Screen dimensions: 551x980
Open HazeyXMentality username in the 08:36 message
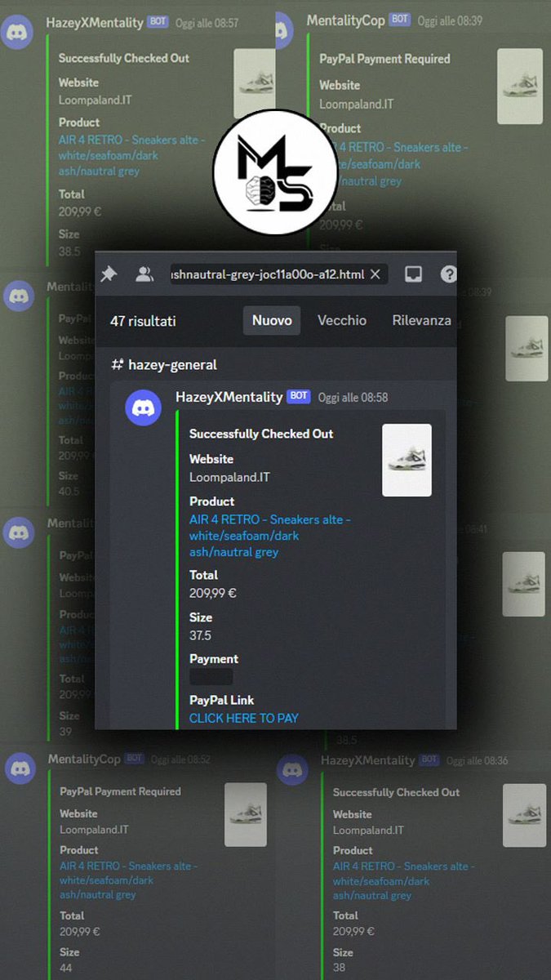pyautogui.click(x=367, y=760)
